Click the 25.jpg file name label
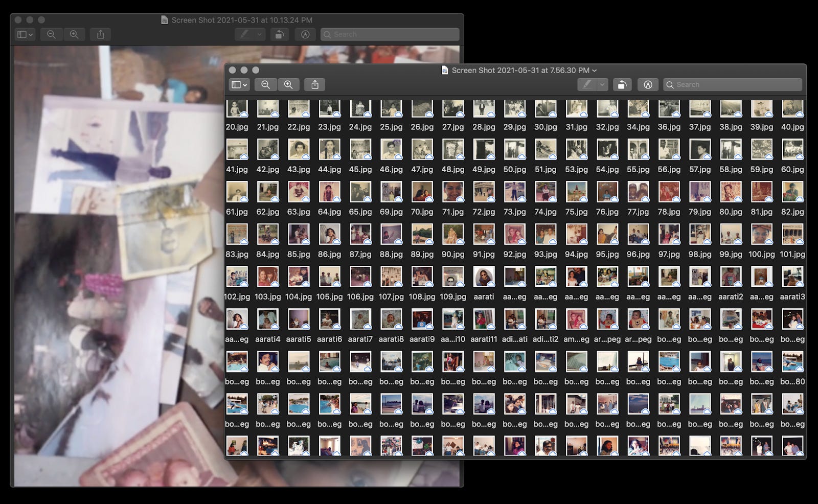The image size is (818, 504). click(391, 127)
